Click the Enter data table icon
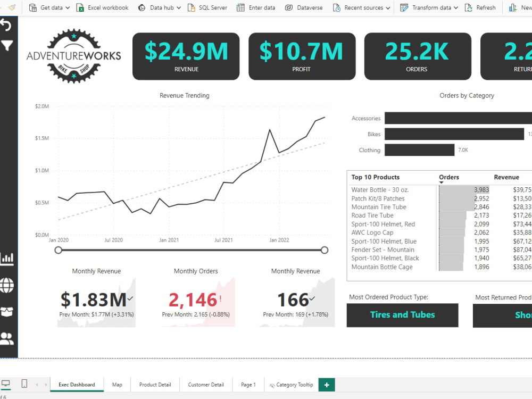Screen dimensions: 532x399 click(240, 7)
